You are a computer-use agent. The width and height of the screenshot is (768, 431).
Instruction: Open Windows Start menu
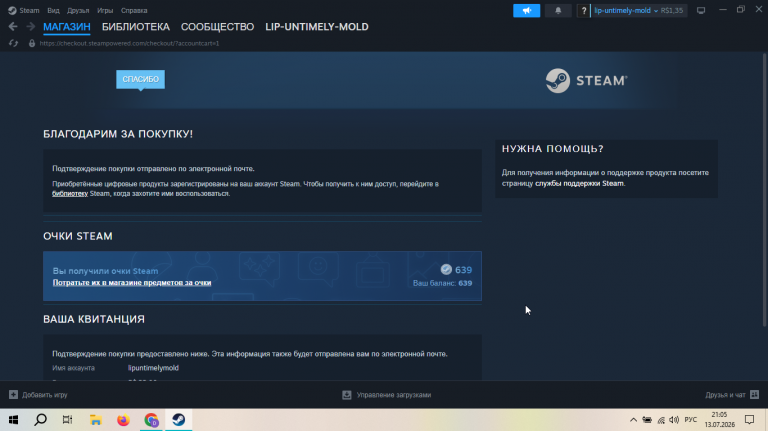[x=13, y=420]
